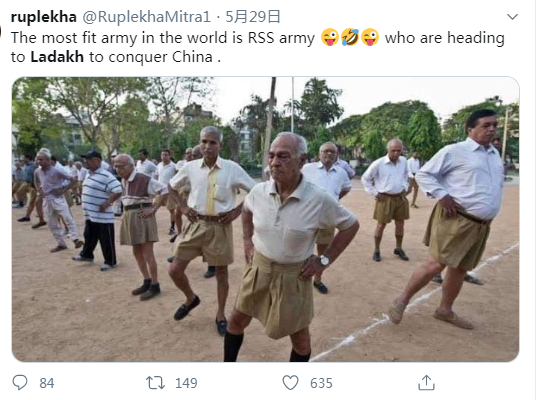This screenshot has width=541, height=400.
Task: Like the tweet with the heart icon
Action: pyautogui.click(x=290, y=383)
